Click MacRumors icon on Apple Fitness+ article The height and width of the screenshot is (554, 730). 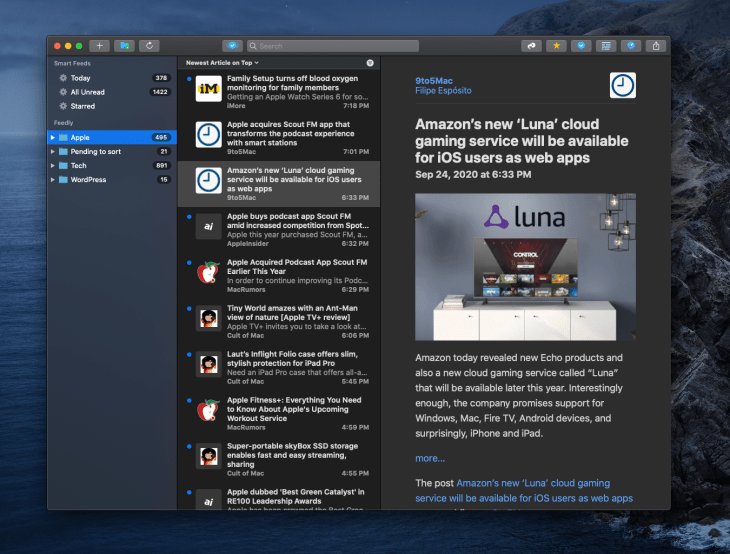coord(208,410)
